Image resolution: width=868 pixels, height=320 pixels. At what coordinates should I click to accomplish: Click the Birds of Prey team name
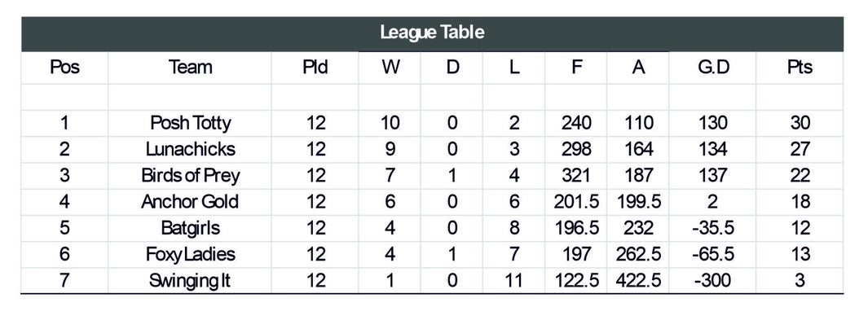click(x=190, y=176)
